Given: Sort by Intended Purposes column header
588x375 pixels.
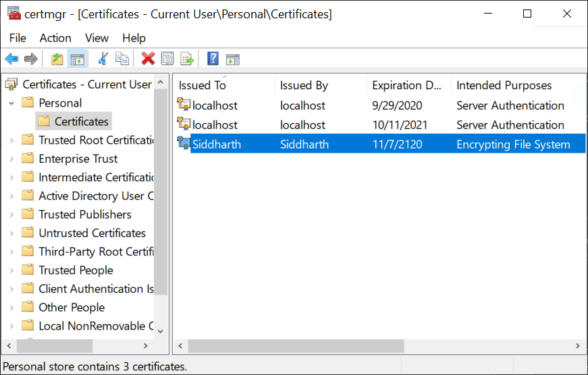Looking at the screenshot, I should pos(519,85).
